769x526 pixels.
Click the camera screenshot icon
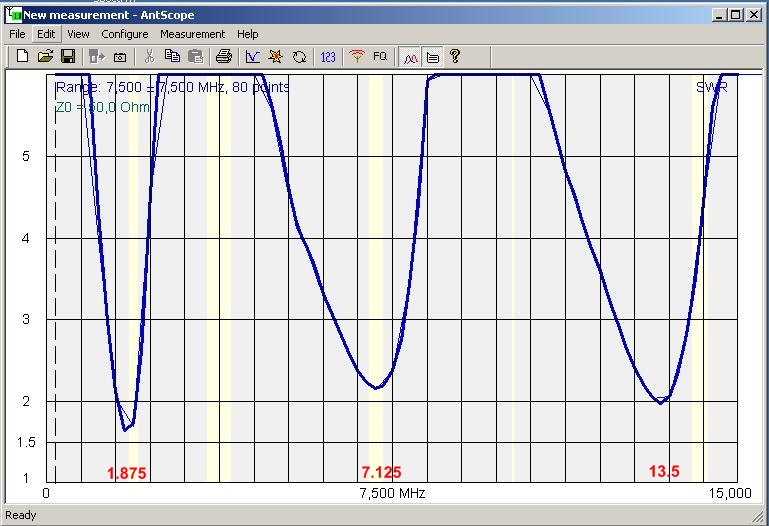tap(120, 57)
